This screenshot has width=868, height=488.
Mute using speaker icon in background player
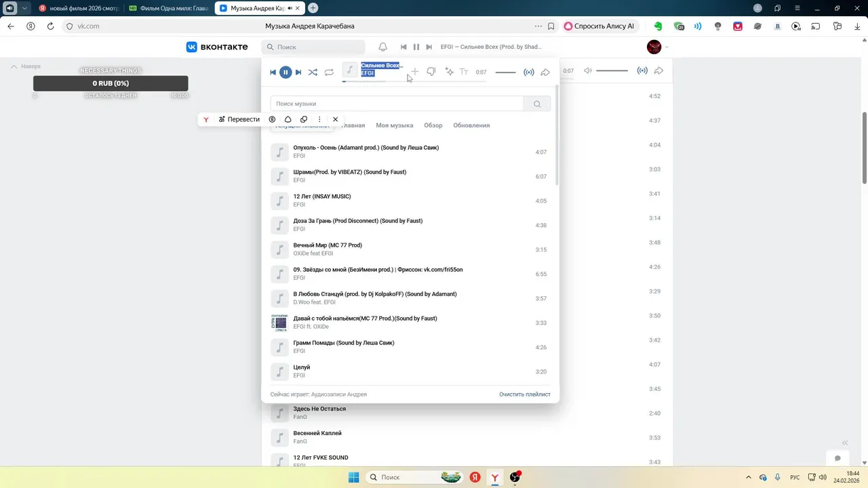[x=587, y=71]
